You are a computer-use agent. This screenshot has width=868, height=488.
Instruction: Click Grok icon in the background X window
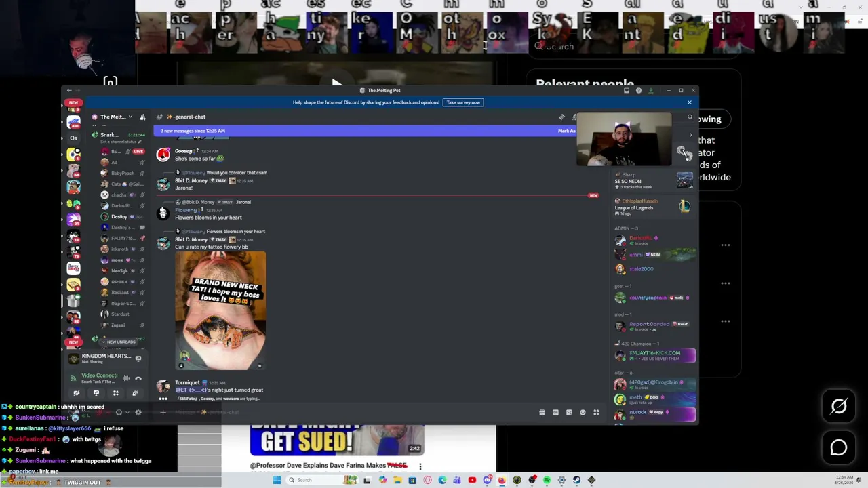839,406
